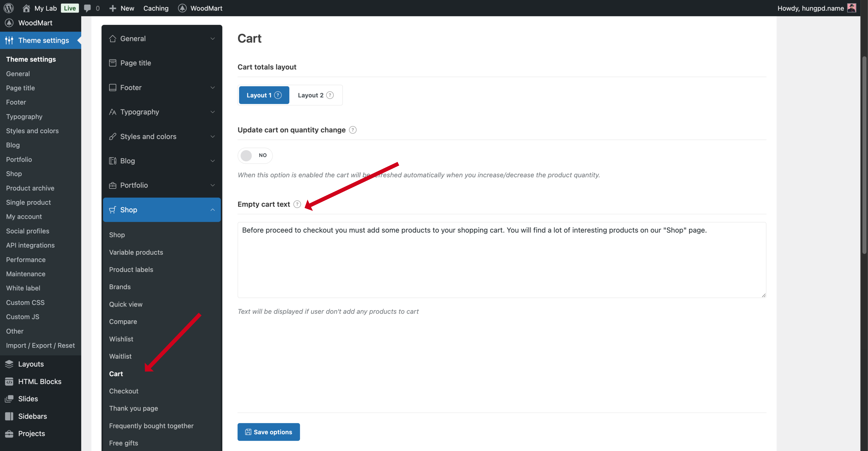Click the plus icon for New
Screen dimensions: 868x451
(x=113, y=8)
